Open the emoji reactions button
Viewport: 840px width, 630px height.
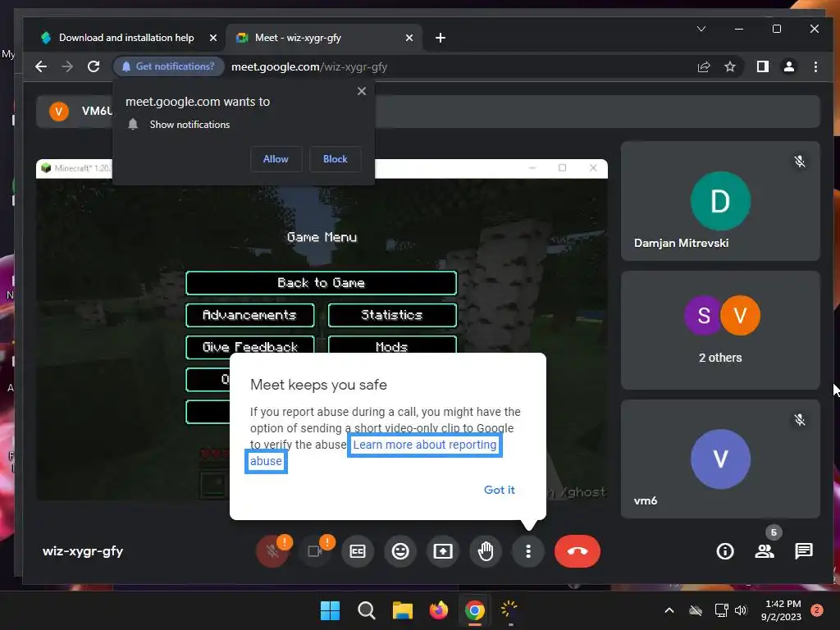(400, 550)
